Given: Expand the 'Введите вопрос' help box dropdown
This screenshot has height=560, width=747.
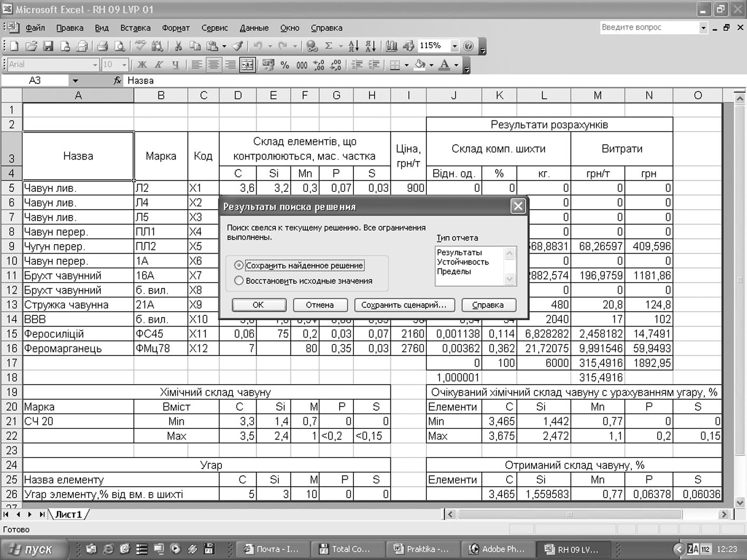Looking at the screenshot, I should (x=703, y=27).
